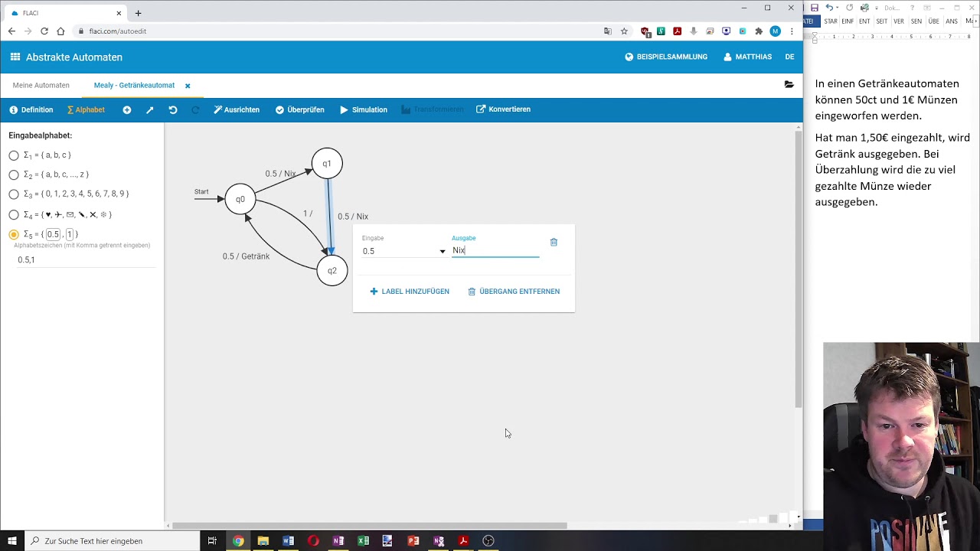Click LABEL HINZUFÜGEN button

point(410,292)
